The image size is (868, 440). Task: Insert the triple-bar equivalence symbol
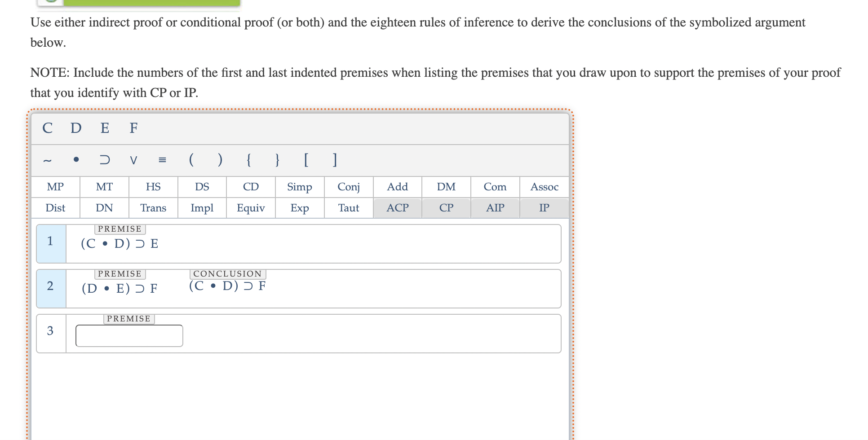click(x=162, y=160)
